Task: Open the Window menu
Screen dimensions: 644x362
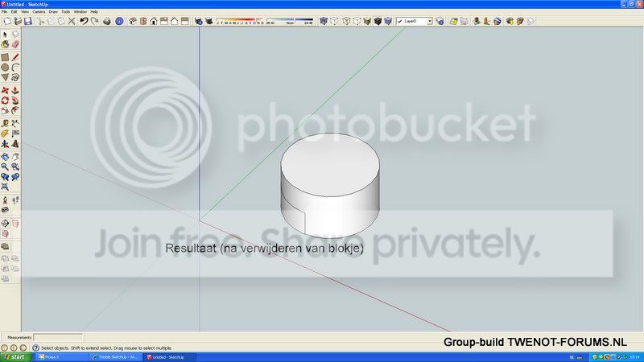Action: [80, 12]
